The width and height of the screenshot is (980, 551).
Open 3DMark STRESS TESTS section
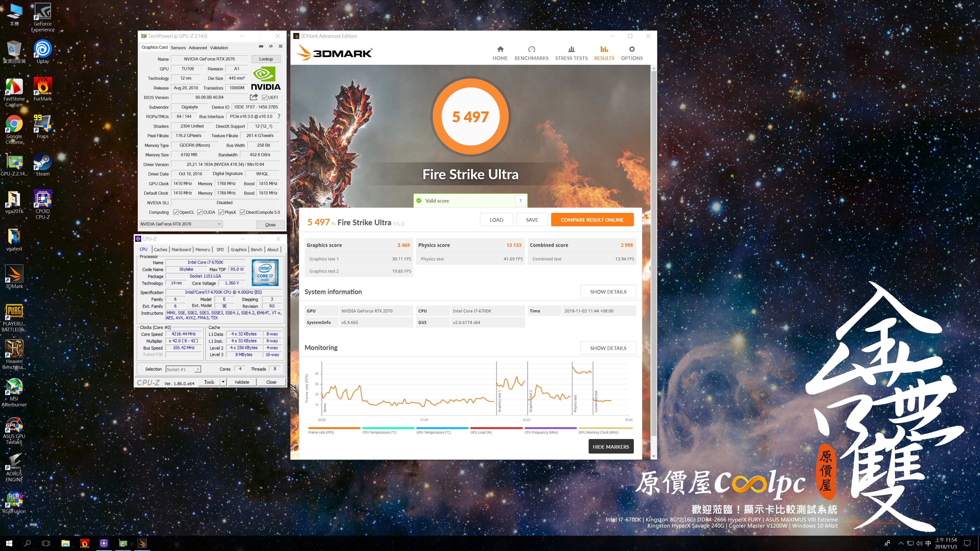point(571,53)
